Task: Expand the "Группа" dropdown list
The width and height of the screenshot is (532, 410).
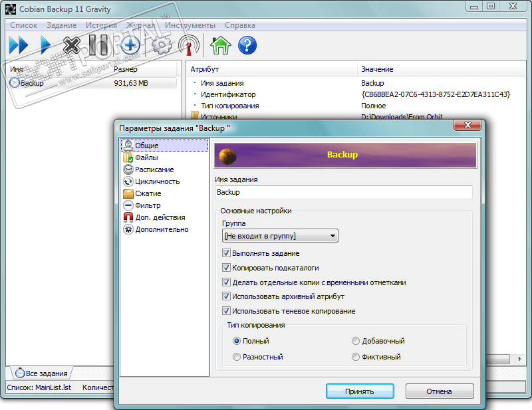Action: 280,236
